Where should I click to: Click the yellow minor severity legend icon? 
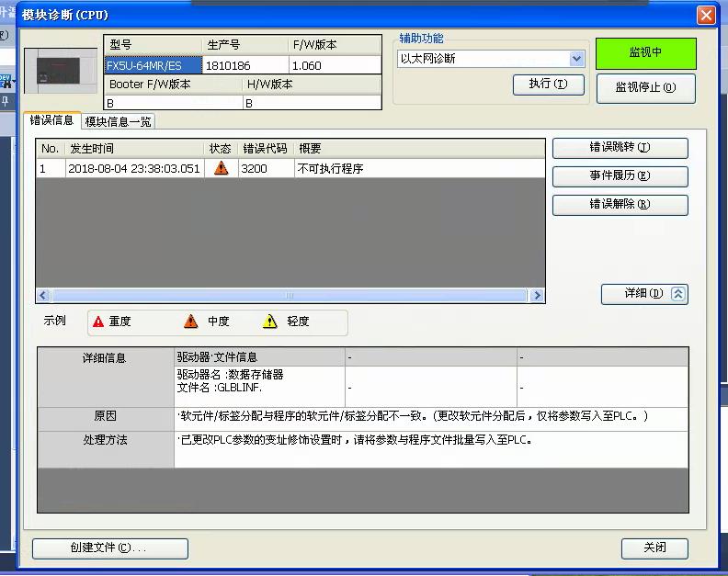click(x=269, y=322)
